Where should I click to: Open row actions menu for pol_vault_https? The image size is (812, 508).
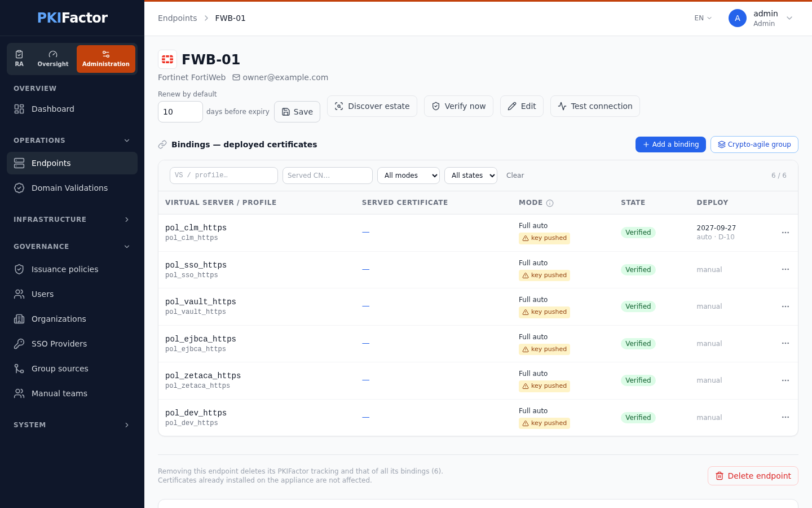tap(785, 306)
